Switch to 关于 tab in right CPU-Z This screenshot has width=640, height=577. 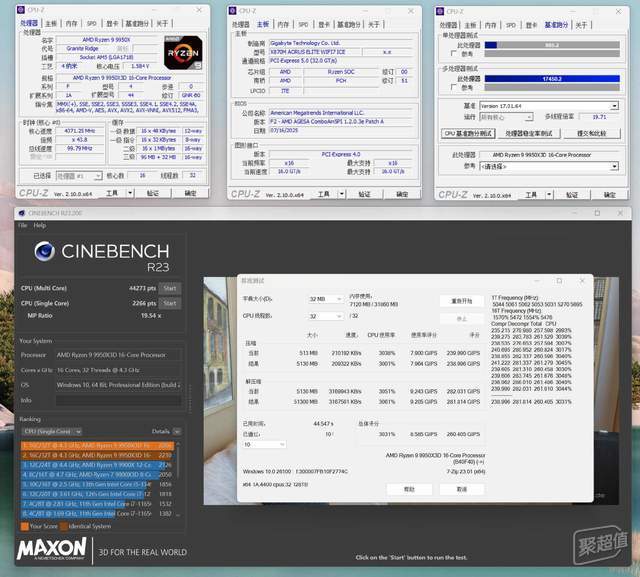pos(581,25)
